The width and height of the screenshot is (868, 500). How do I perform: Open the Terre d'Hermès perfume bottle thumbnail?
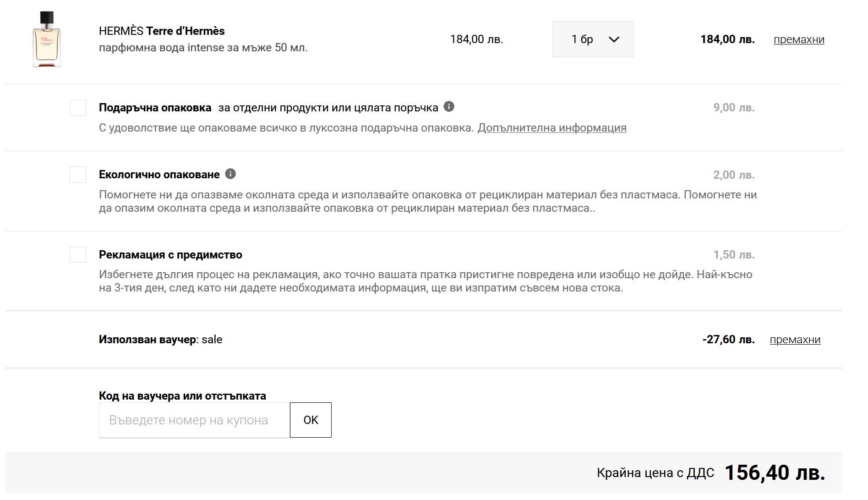(x=47, y=39)
